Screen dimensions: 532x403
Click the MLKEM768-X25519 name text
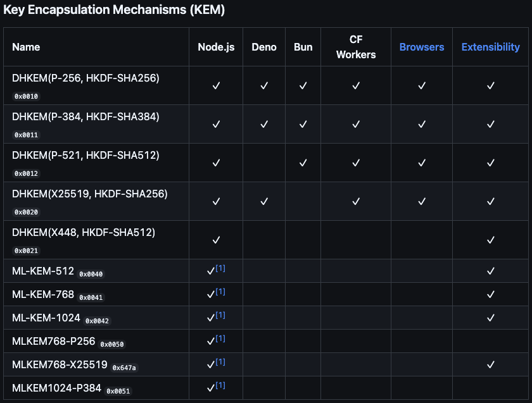[60, 364]
